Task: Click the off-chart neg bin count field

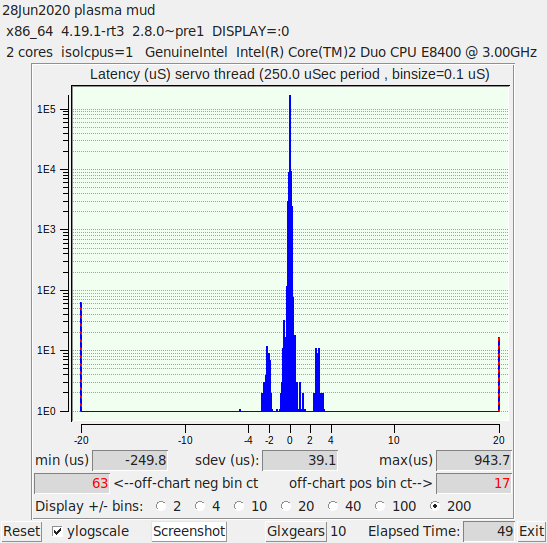Action: point(72,483)
